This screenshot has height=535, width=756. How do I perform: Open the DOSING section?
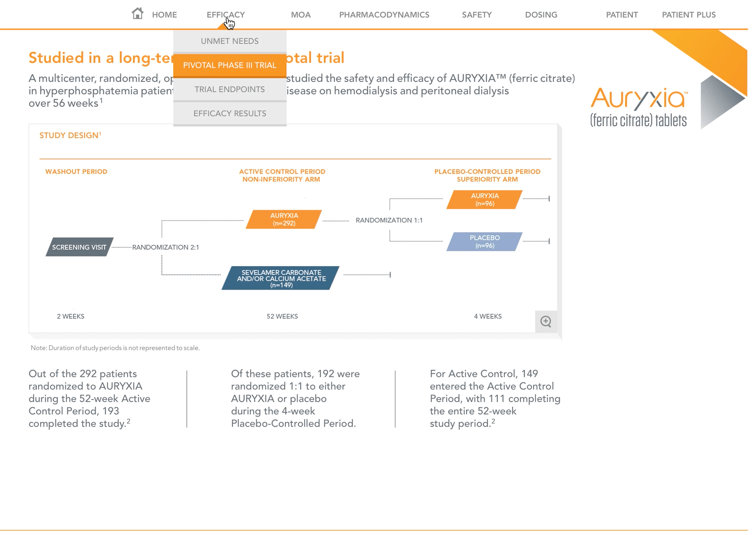pos(541,15)
